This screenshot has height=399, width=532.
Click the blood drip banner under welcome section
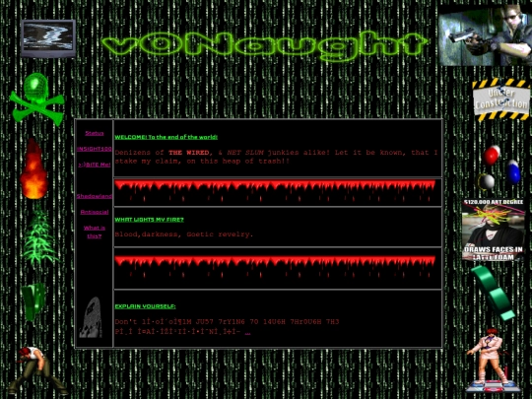point(275,191)
